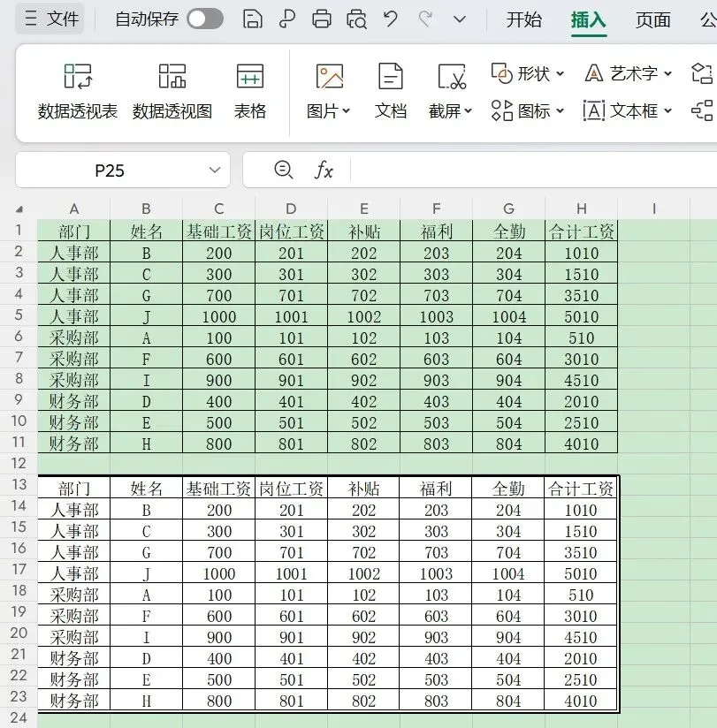Switch to the 开始 tab
The width and height of the screenshot is (717, 728).
tap(523, 19)
